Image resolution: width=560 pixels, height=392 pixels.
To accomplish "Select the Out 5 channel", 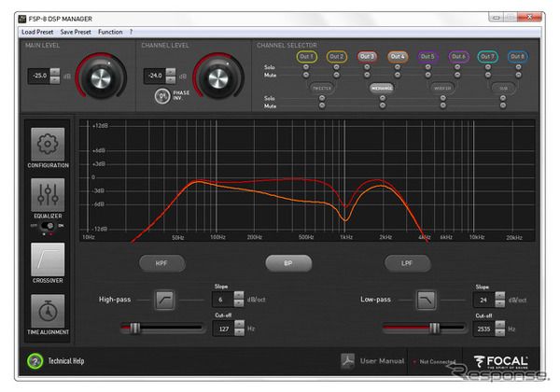I will pyautogui.click(x=427, y=56).
